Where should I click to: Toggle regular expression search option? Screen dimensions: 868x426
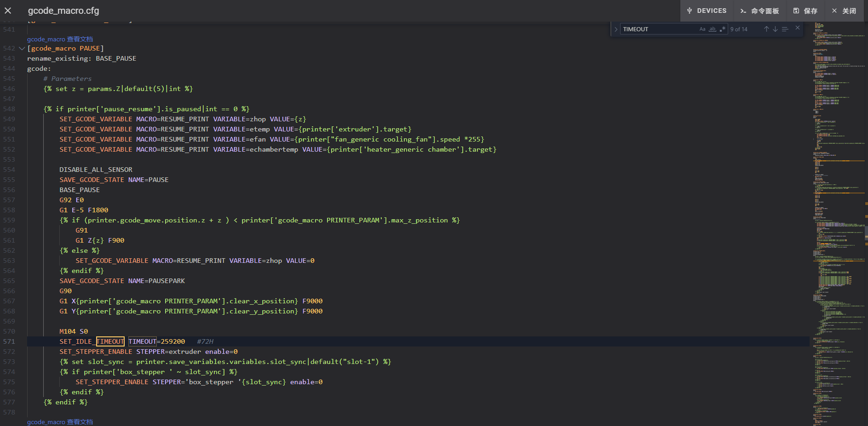tap(723, 29)
